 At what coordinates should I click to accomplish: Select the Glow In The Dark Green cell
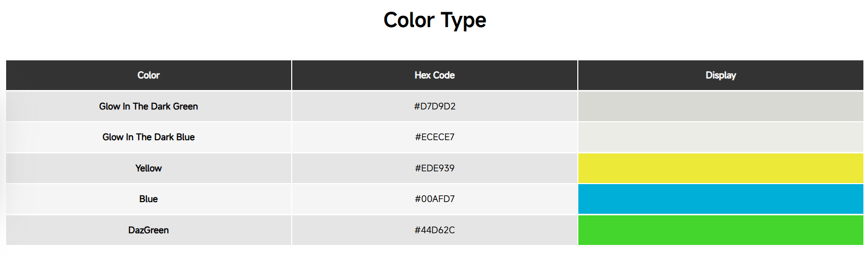click(x=148, y=106)
